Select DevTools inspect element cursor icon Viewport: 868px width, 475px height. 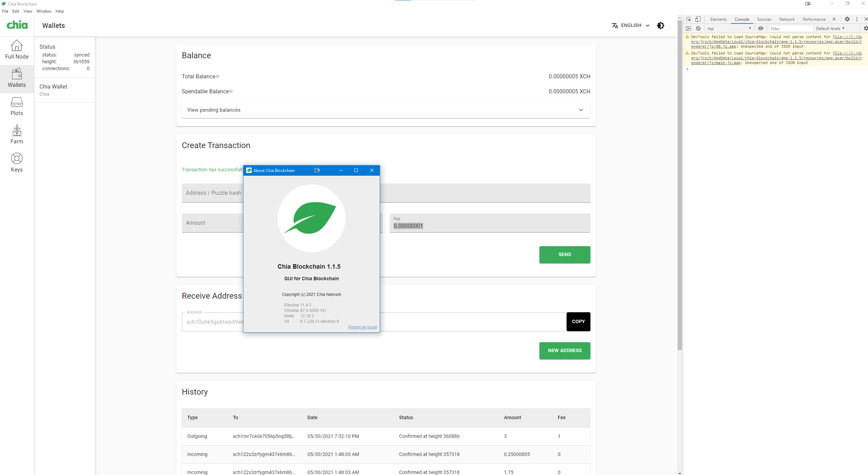click(x=689, y=19)
